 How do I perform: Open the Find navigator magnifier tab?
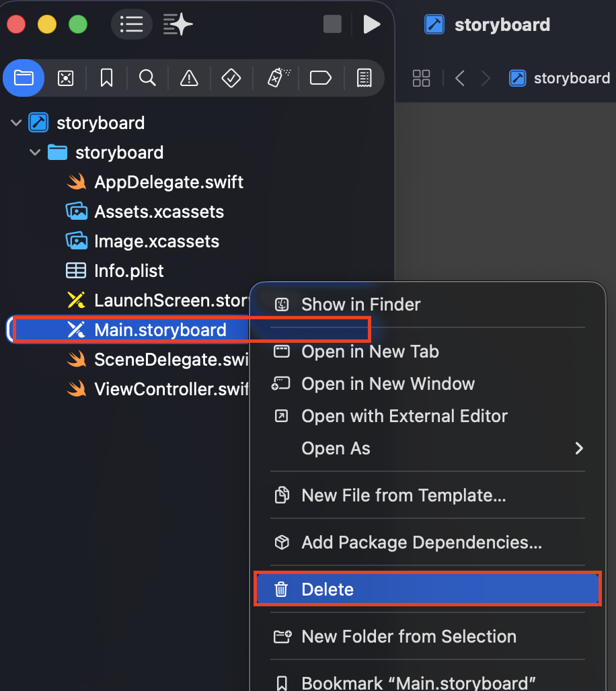click(147, 79)
